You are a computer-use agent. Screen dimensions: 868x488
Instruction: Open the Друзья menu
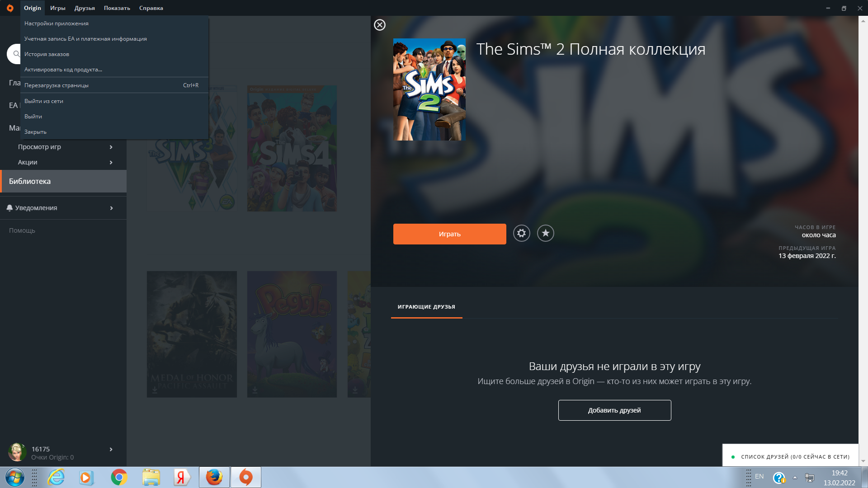click(85, 8)
